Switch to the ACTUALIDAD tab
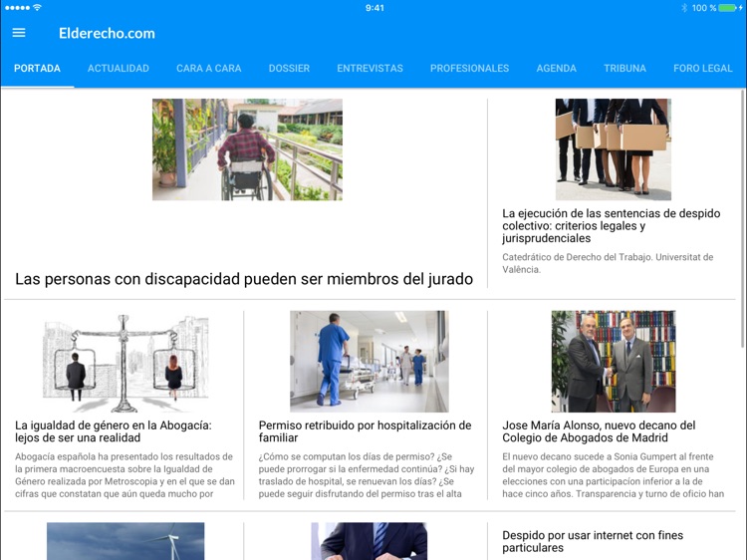The height and width of the screenshot is (560, 747). tap(119, 68)
